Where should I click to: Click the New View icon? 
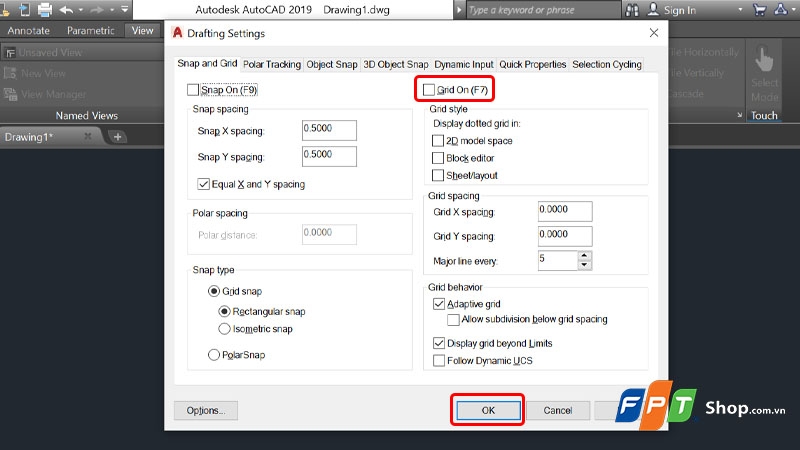(10, 73)
